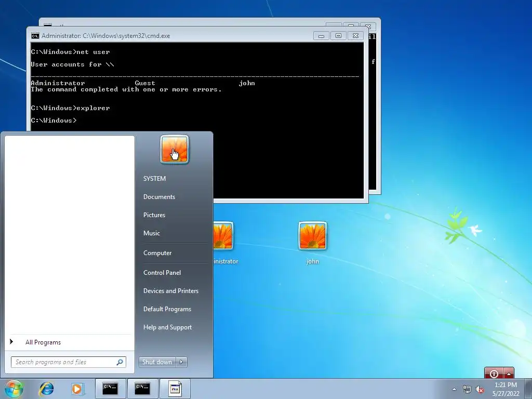Open the Shut down options arrow

point(181,362)
